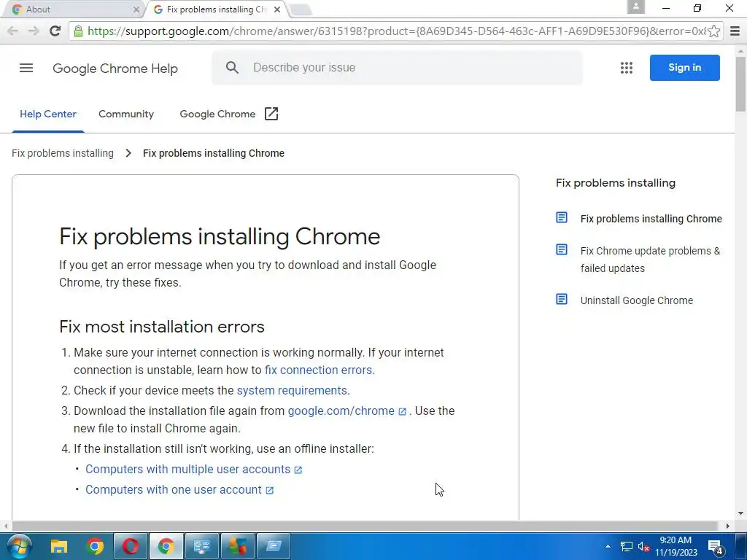Click the browser Back arrow
Screen dimensions: 747x560
point(13,31)
